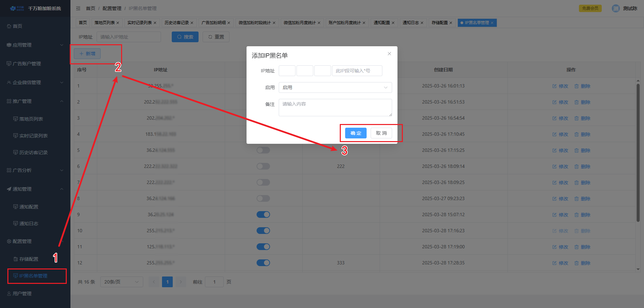This screenshot has height=308, width=644.
Task: Toggle the enable switch in row 6
Action: [x=263, y=166]
